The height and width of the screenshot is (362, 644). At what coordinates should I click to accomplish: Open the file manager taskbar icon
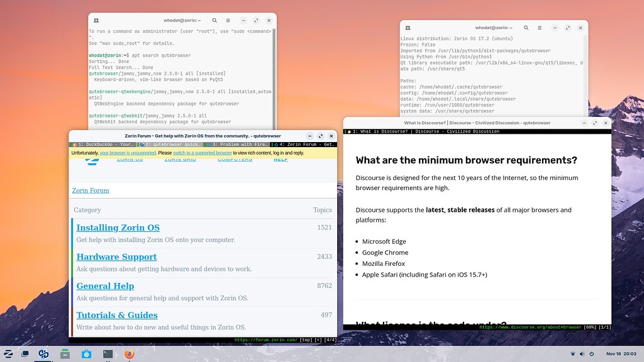[x=65, y=354]
